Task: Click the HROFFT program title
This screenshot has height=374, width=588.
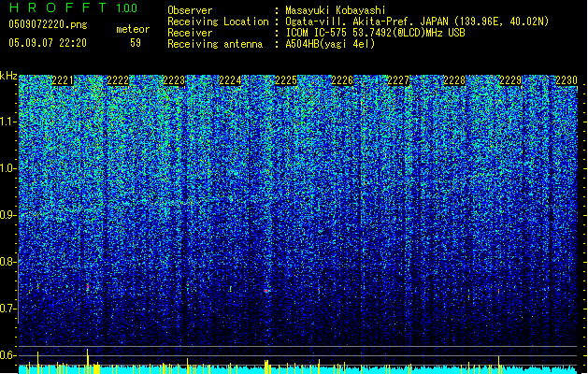Action: [x=58, y=7]
